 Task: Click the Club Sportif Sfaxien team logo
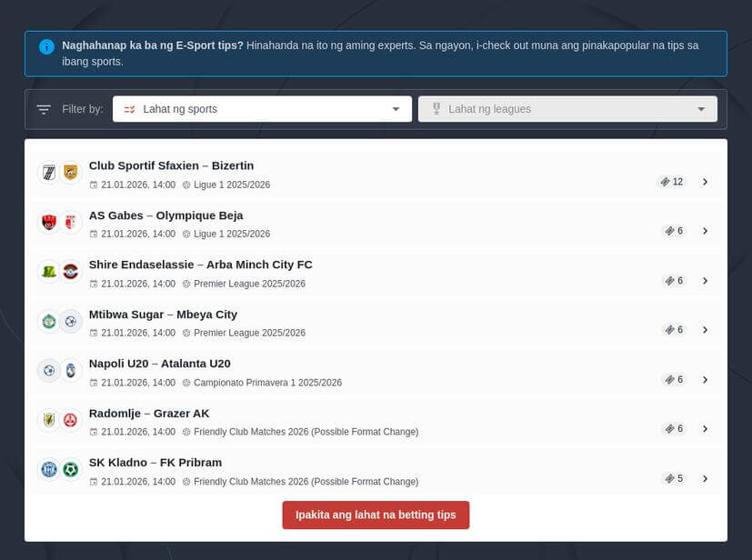tap(48, 172)
